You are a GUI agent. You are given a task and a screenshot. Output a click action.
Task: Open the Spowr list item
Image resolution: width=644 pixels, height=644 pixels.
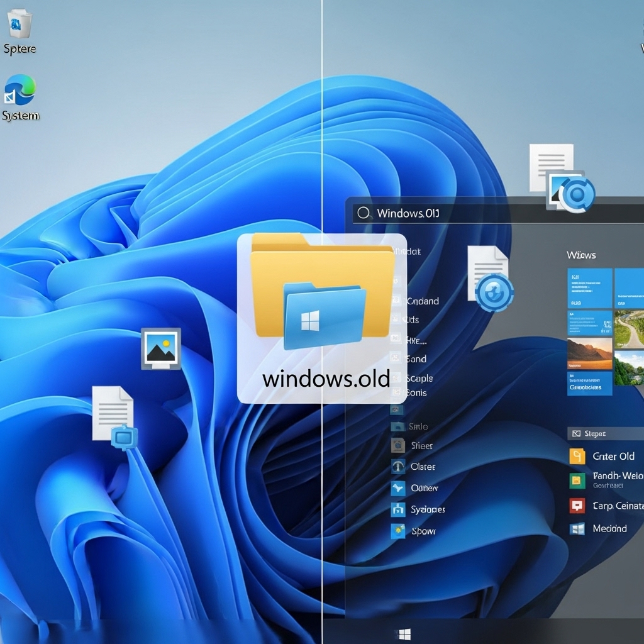tap(423, 531)
